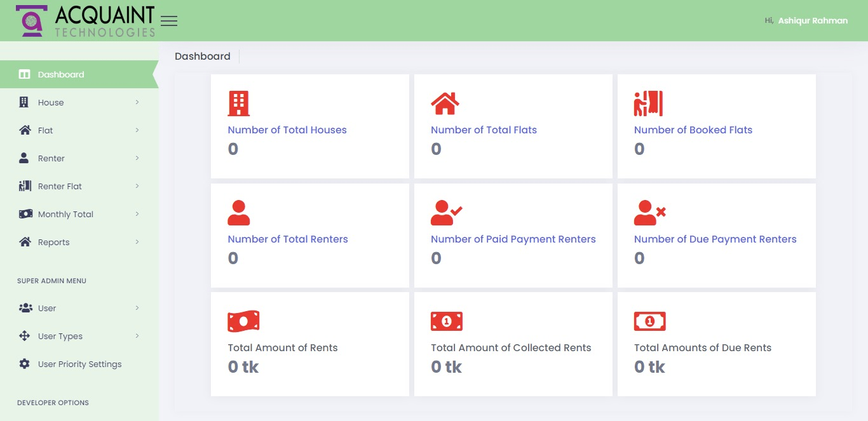The height and width of the screenshot is (421, 868).
Task: Click the red banknote icon above Total Amount of Rents
Action: pos(242,321)
